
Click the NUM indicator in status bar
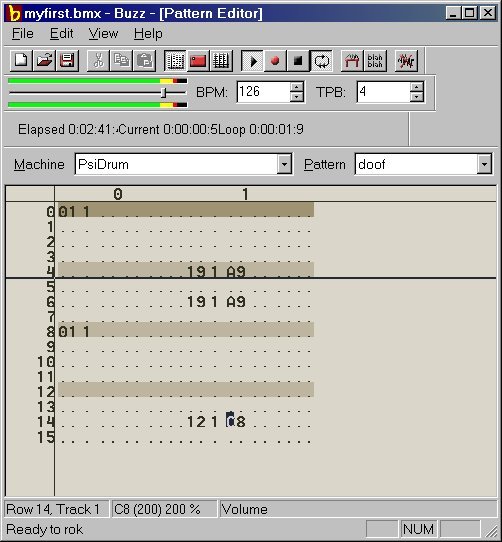point(418,529)
